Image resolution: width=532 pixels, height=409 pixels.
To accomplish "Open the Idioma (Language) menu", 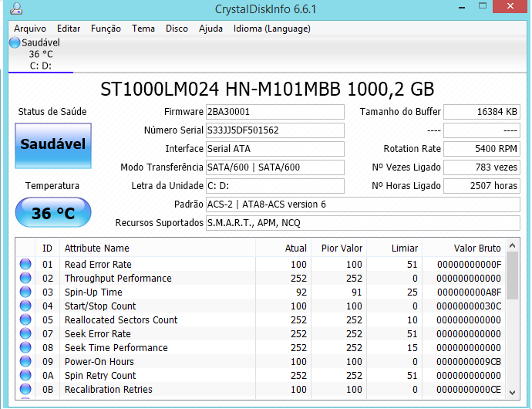I will point(271,29).
